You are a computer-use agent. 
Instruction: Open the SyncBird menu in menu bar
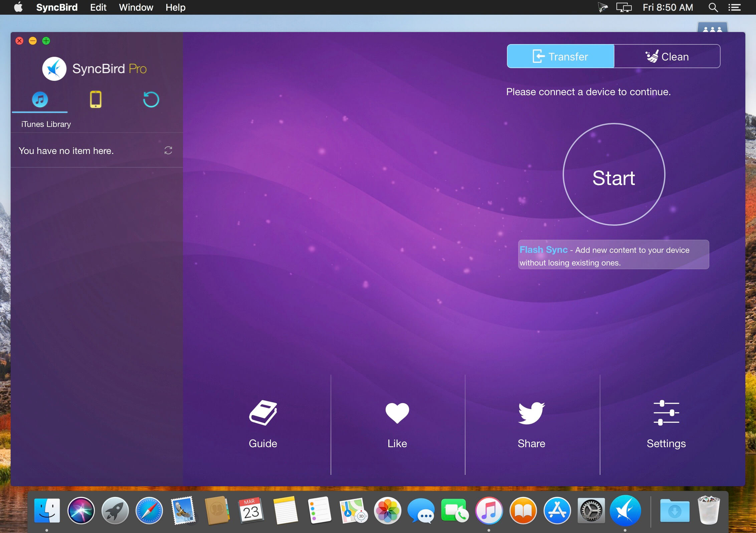pyautogui.click(x=57, y=7)
